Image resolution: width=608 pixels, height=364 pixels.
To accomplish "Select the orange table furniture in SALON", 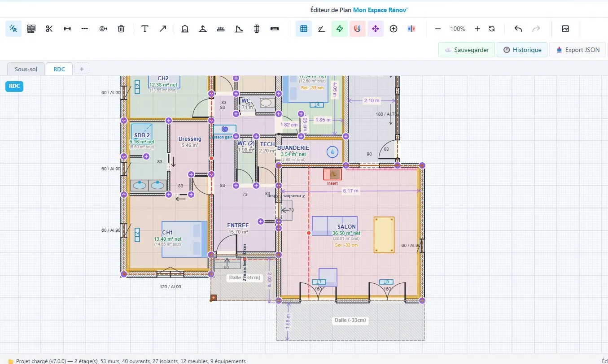I will click(384, 235).
